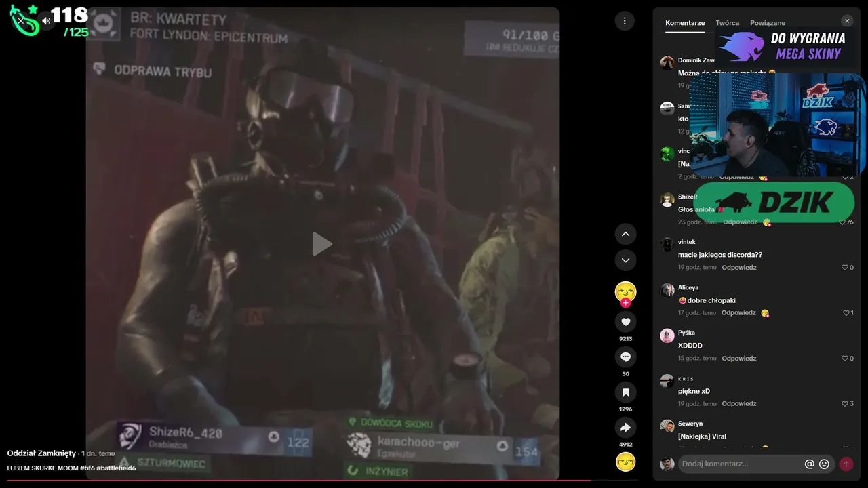Image resolution: width=868 pixels, height=488 pixels.
Task: Close the comments side panel
Action: [847, 21]
